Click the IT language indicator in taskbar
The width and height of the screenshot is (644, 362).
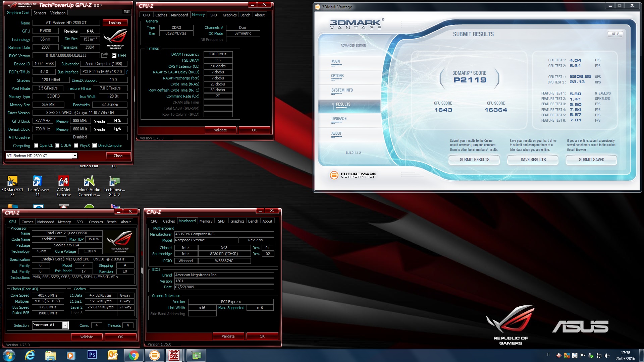pos(548,355)
